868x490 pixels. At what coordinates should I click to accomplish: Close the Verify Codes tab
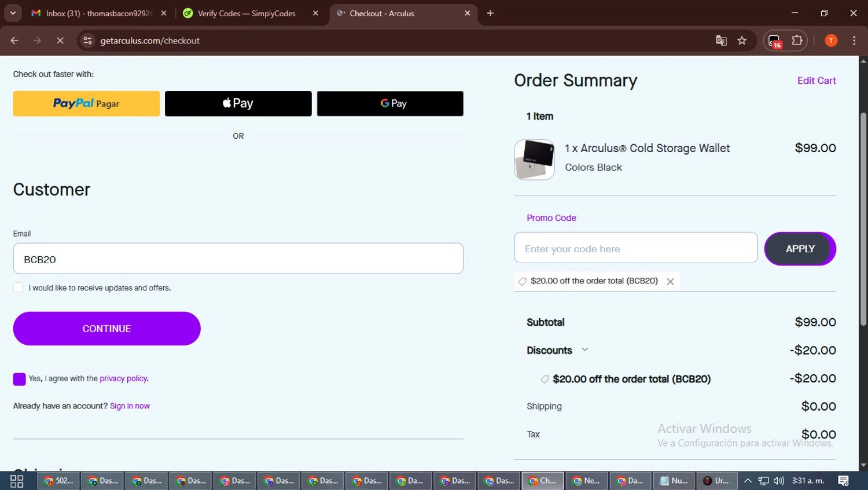pos(315,13)
